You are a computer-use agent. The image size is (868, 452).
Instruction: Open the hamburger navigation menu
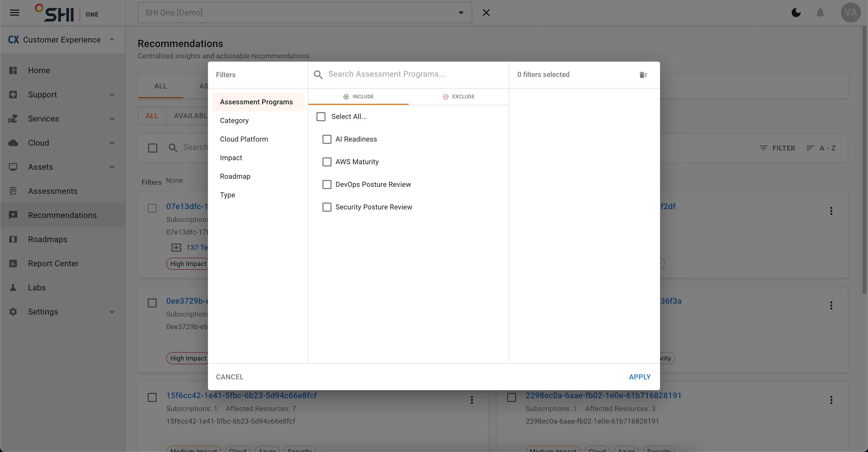[x=15, y=13]
